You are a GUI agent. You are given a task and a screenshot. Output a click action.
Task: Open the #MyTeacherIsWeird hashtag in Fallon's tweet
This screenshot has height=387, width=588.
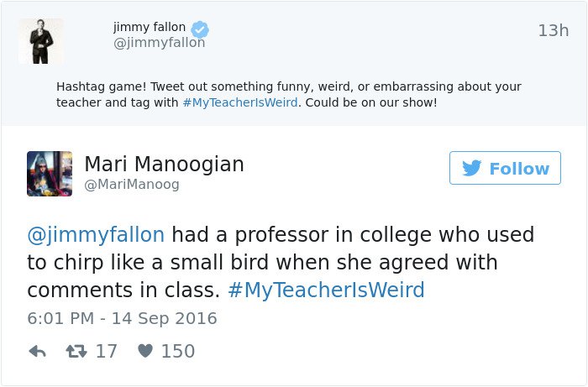pyautogui.click(x=239, y=102)
